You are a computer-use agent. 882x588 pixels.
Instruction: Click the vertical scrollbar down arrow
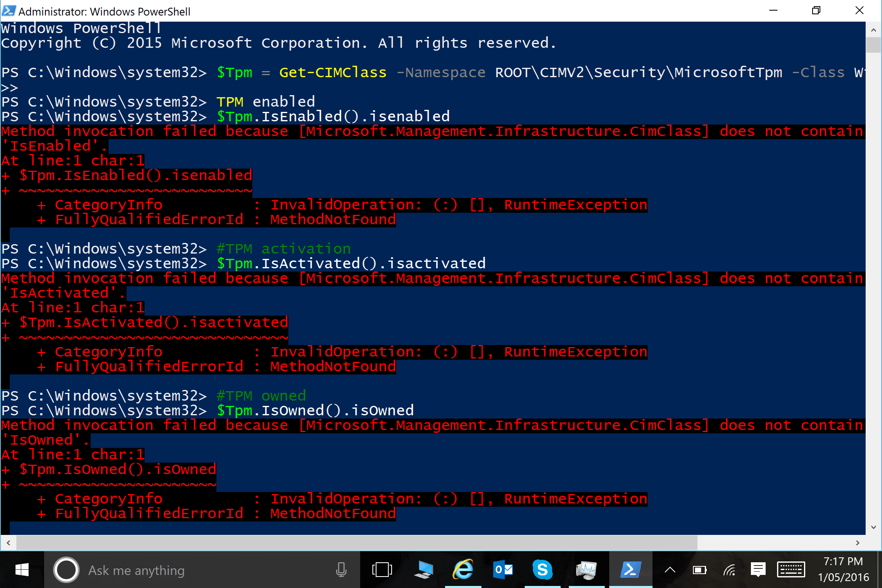[873, 527]
